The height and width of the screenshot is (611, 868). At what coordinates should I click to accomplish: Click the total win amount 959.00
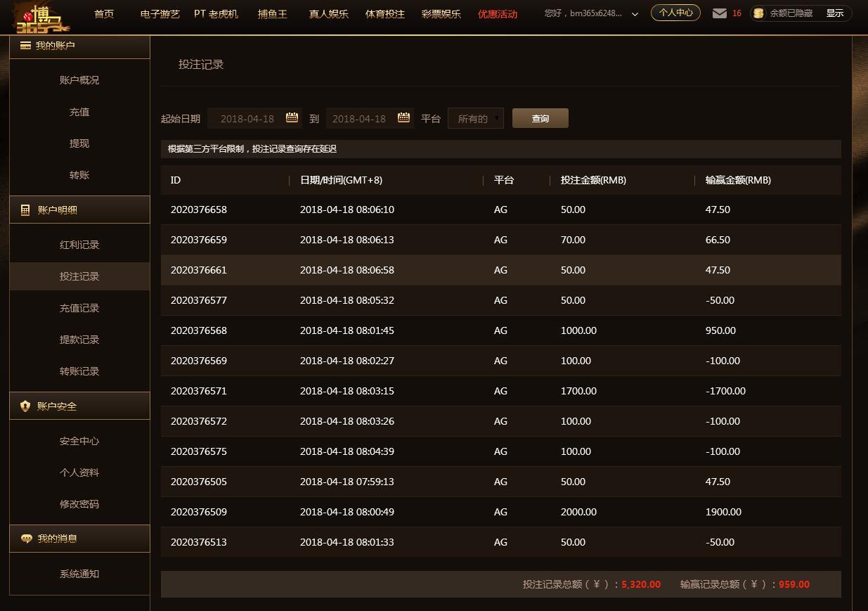click(x=794, y=584)
